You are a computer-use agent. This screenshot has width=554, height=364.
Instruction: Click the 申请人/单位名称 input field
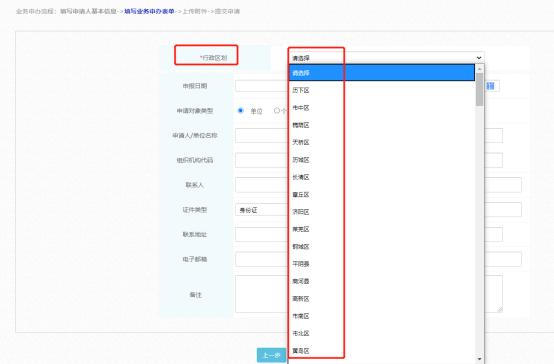[262, 135]
